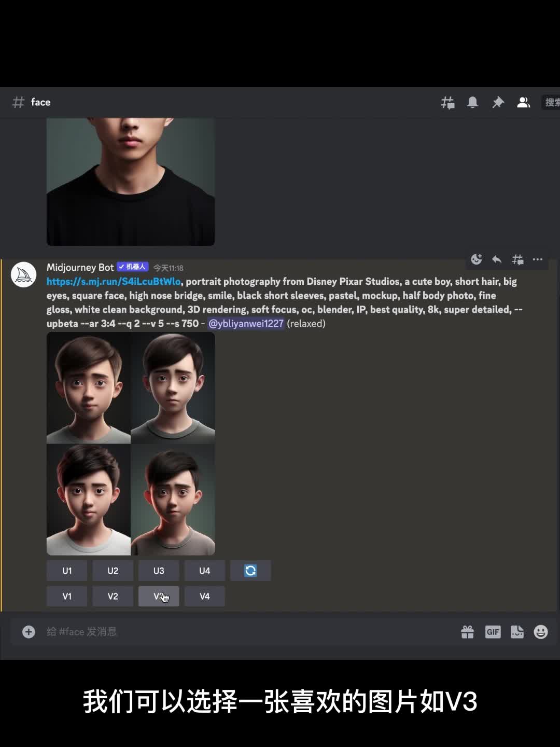The image size is (560, 747).
Task: Show pinned messages with pin icon
Action: [498, 103]
